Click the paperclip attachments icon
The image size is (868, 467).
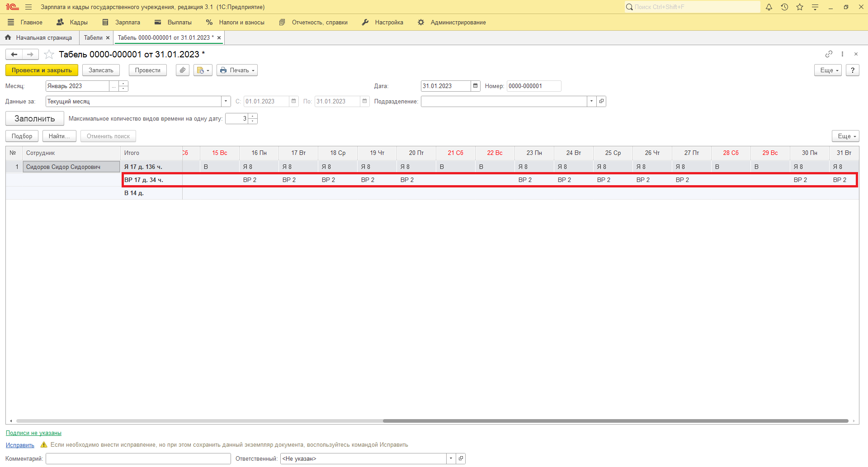[x=183, y=70]
